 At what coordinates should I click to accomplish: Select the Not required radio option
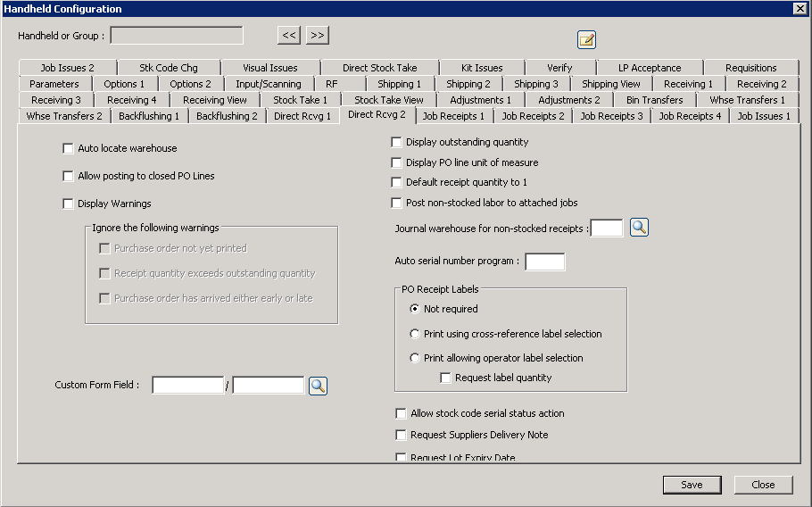pyautogui.click(x=415, y=309)
